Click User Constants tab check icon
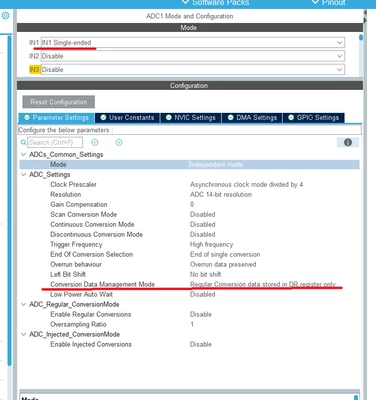The height and width of the screenshot is (400, 376). pyautogui.click(x=103, y=118)
